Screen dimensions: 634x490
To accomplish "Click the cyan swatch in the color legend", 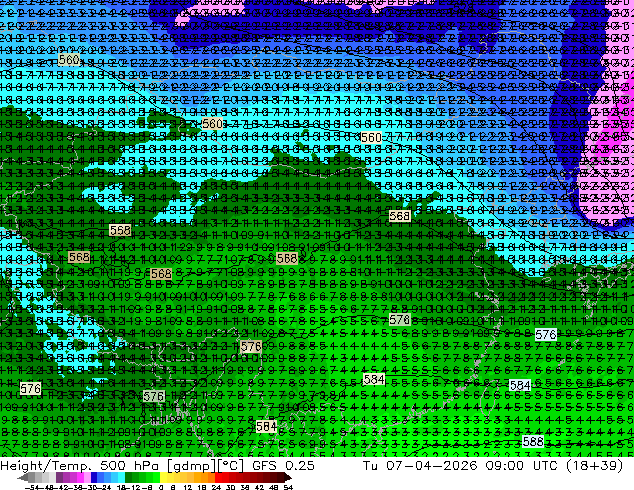I will pos(122,477).
